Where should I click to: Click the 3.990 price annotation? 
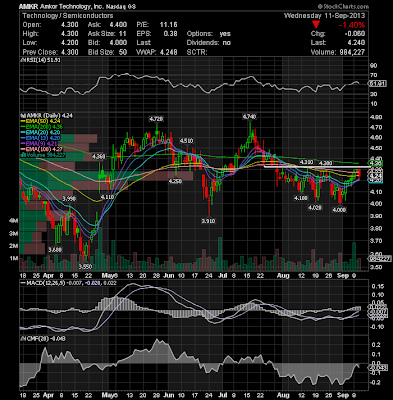[69, 198]
